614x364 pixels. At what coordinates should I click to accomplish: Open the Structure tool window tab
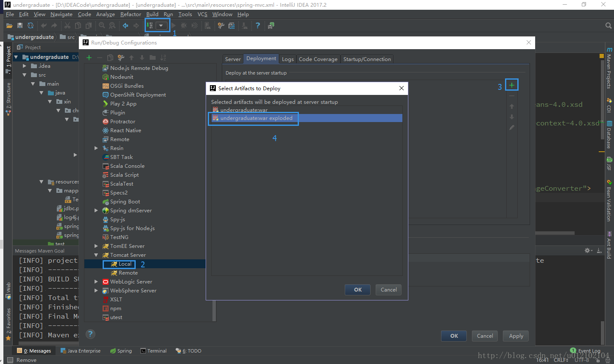coord(8,99)
